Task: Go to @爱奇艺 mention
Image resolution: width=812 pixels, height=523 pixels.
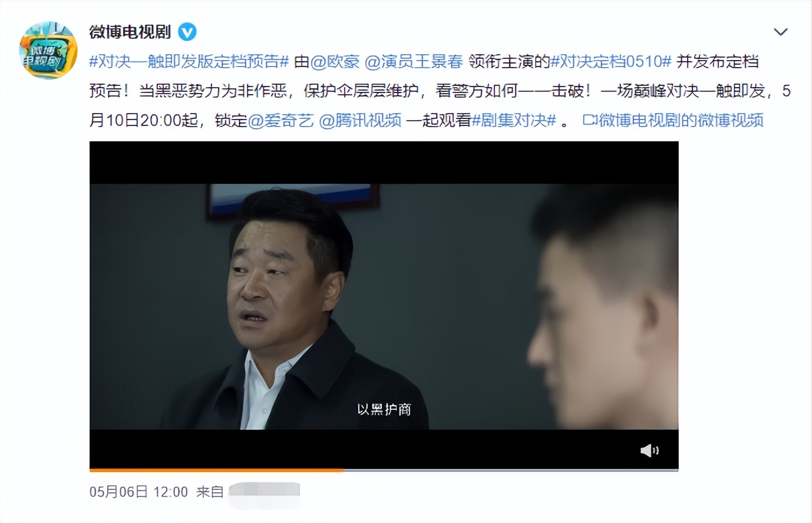Action: pos(280,120)
